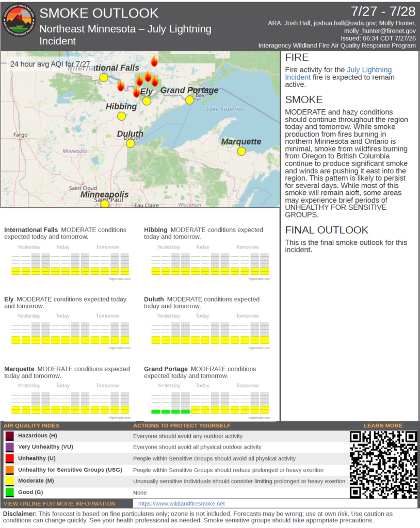Click the Grand Portage yellow map marker
Viewport: 420px width, 528px height.
(x=189, y=100)
